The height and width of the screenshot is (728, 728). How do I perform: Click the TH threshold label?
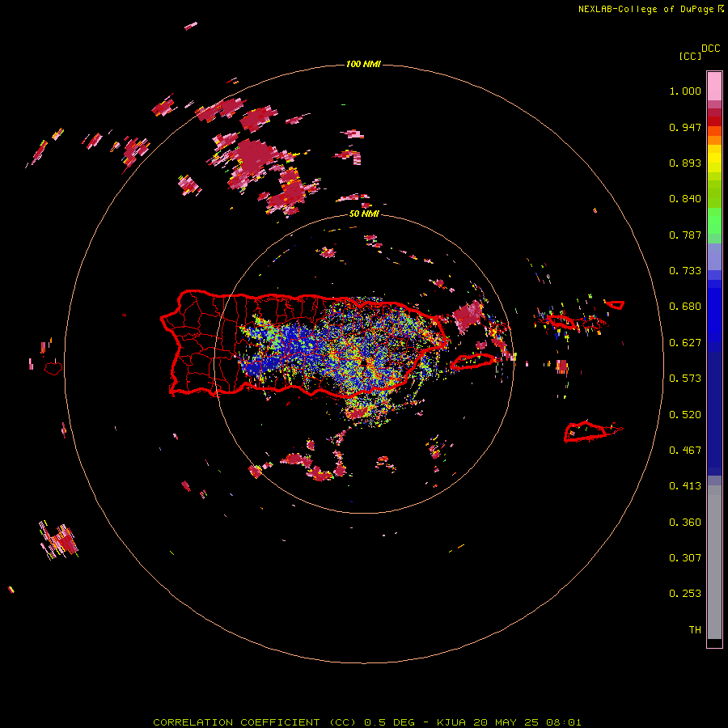(x=695, y=630)
